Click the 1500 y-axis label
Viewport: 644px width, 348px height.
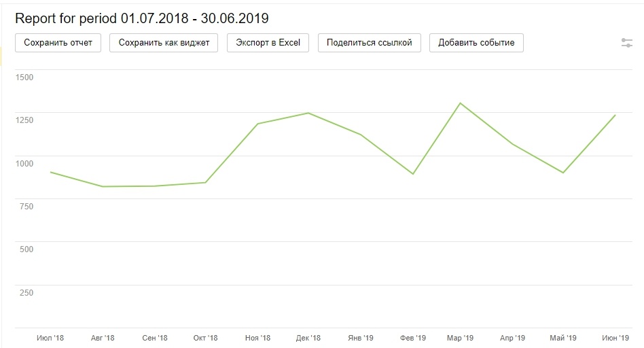(x=24, y=77)
